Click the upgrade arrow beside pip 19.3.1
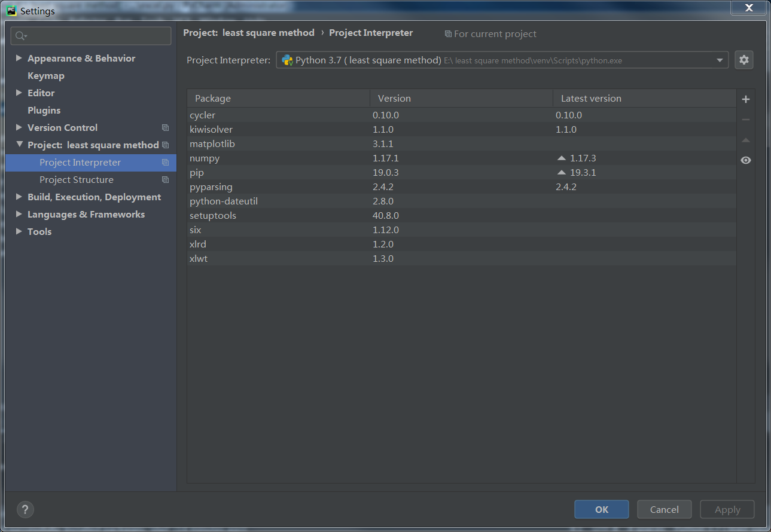 coord(561,172)
